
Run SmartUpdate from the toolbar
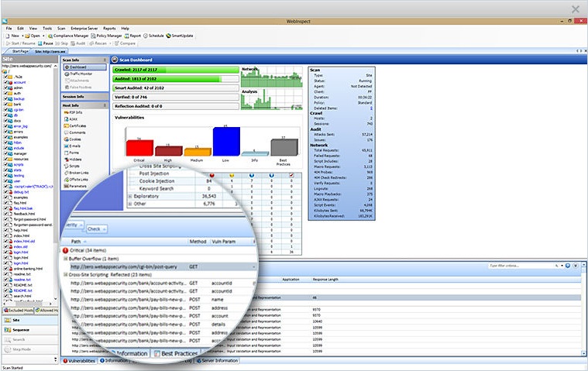click(180, 36)
